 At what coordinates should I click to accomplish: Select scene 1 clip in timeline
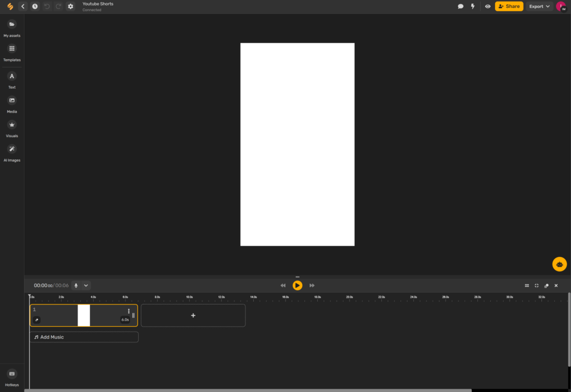84,316
